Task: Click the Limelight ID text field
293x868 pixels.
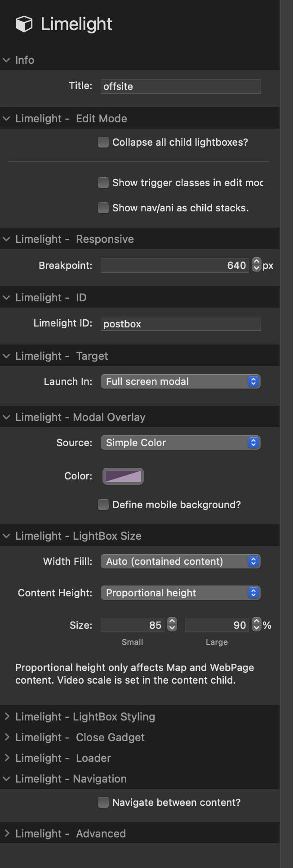Action: (180, 324)
